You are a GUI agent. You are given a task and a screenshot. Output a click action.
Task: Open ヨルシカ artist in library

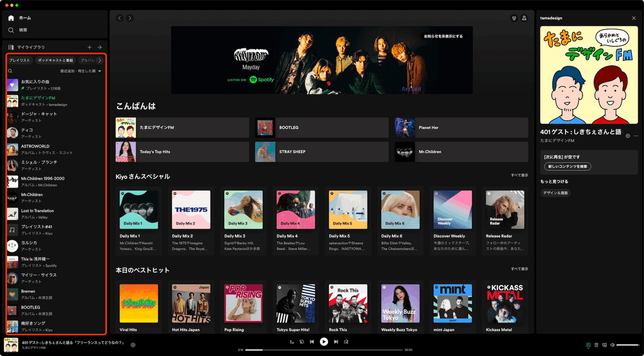(x=56, y=245)
